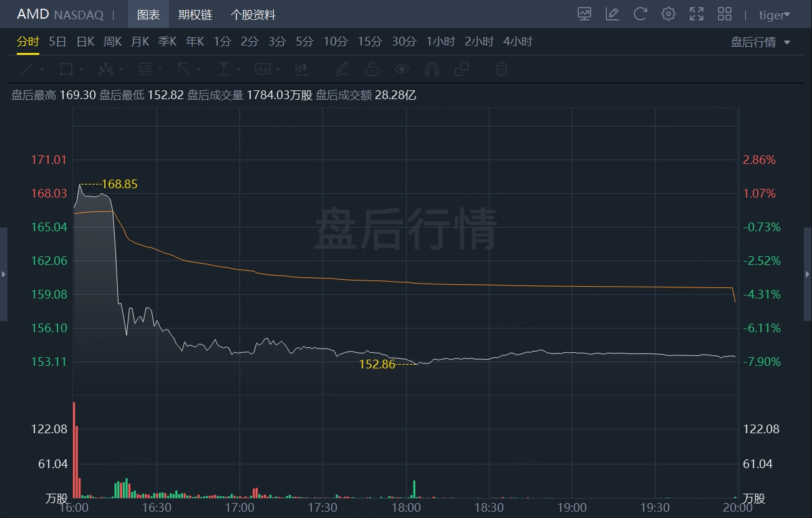
Task: Select the 10分 interval
Action: click(x=335, y=42)
